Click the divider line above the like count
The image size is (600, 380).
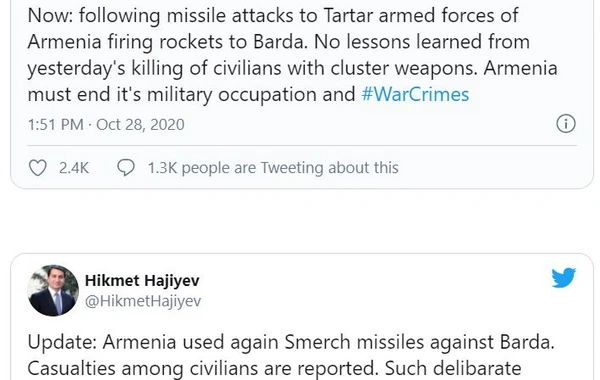302,145
